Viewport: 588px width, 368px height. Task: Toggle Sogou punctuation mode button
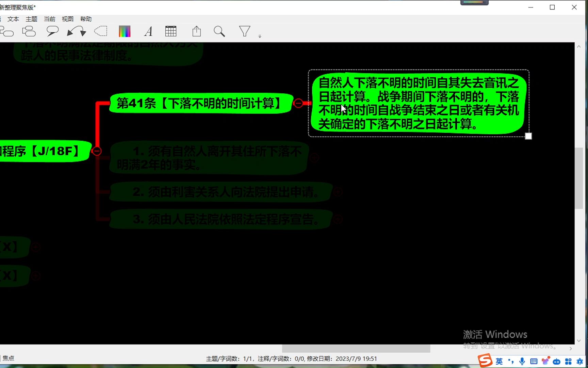[x=511, y=362]
